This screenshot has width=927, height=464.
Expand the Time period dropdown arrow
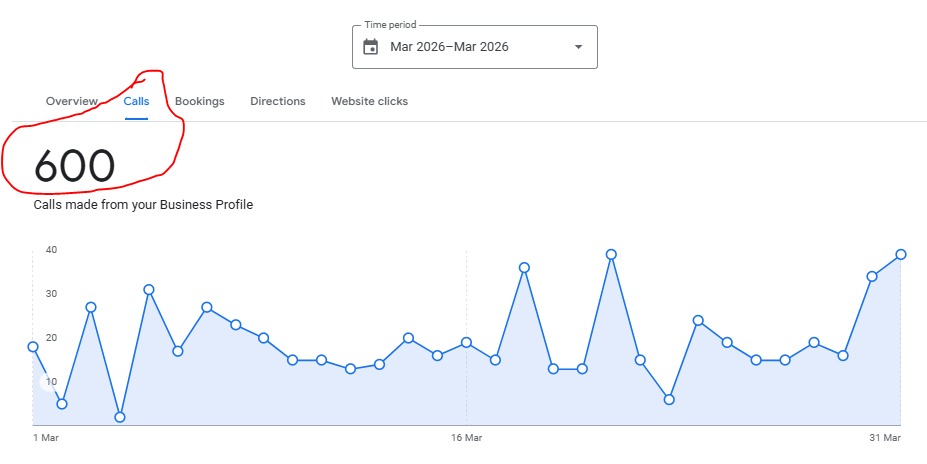(578, 47)
